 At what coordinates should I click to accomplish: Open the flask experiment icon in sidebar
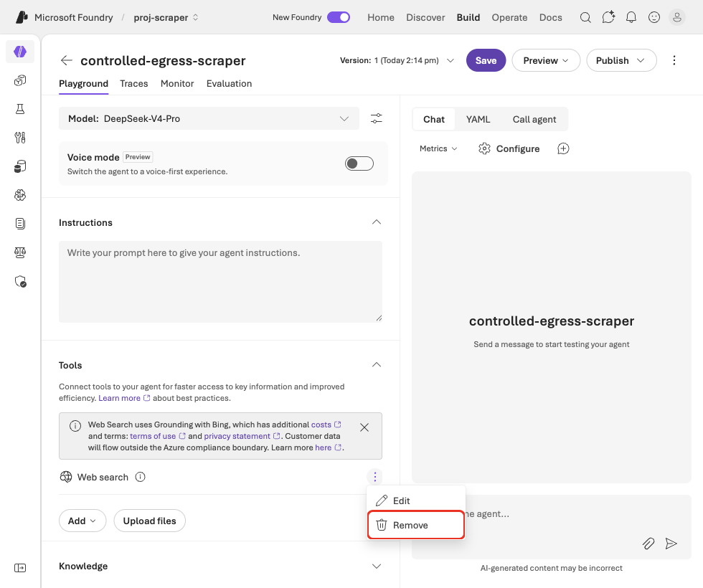click(20, 109)
